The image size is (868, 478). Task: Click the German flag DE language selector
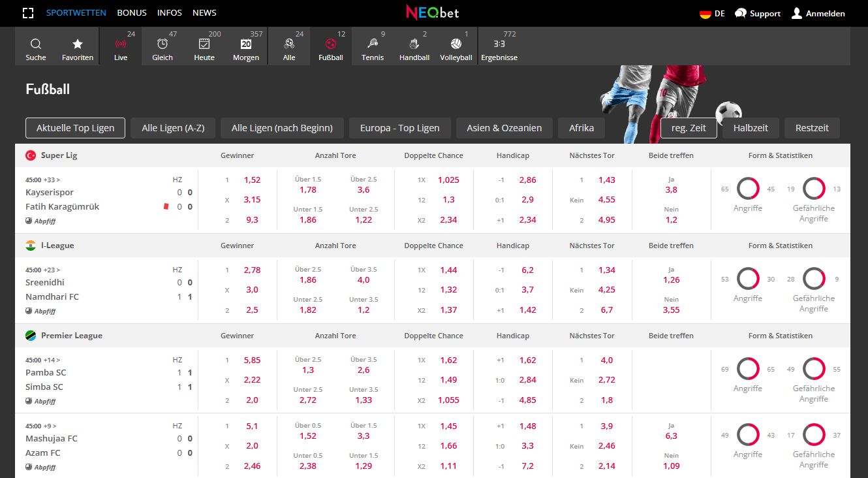[712, 13]
